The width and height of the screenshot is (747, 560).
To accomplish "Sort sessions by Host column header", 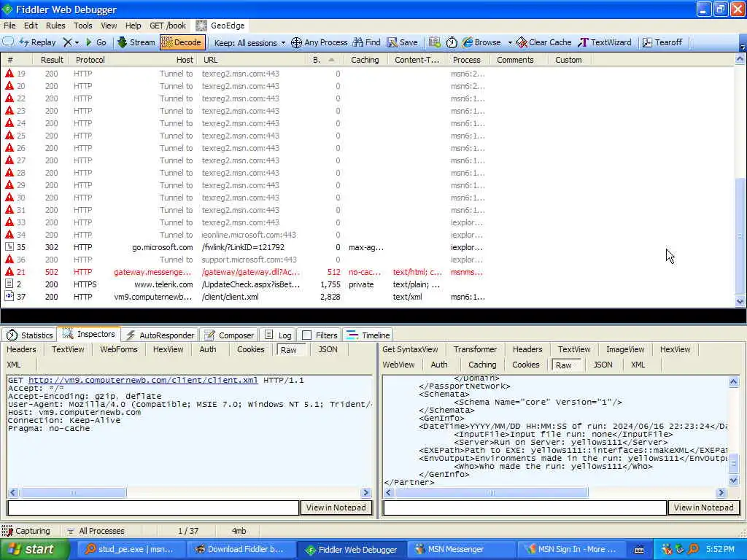I will point(154,60).
